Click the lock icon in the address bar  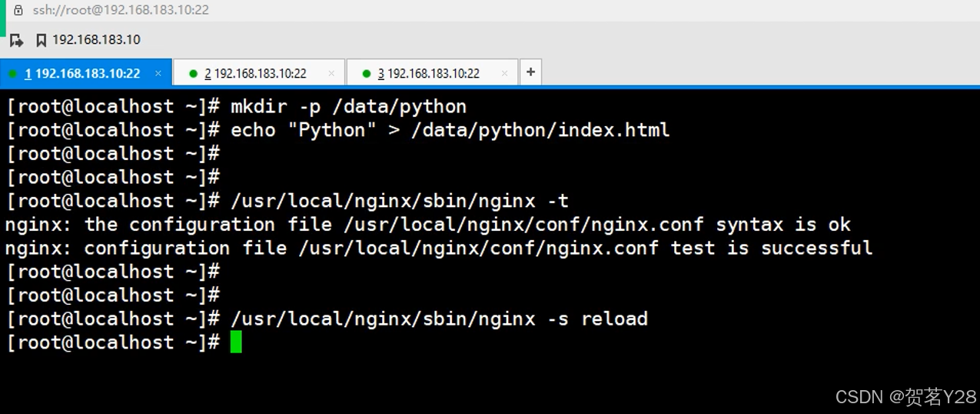tap(18, 11)
